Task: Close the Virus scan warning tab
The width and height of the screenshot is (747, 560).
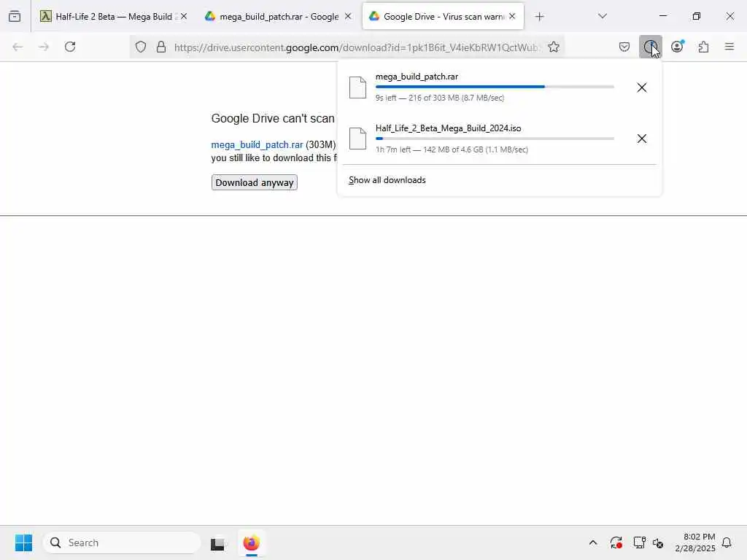Action: [x=512, y=16]
